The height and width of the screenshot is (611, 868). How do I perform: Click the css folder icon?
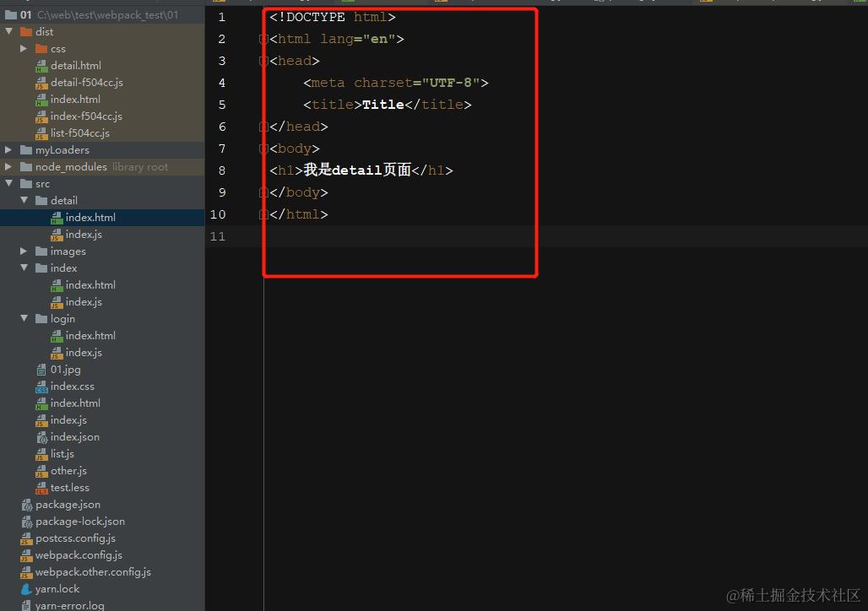click(x=41, y=49)
